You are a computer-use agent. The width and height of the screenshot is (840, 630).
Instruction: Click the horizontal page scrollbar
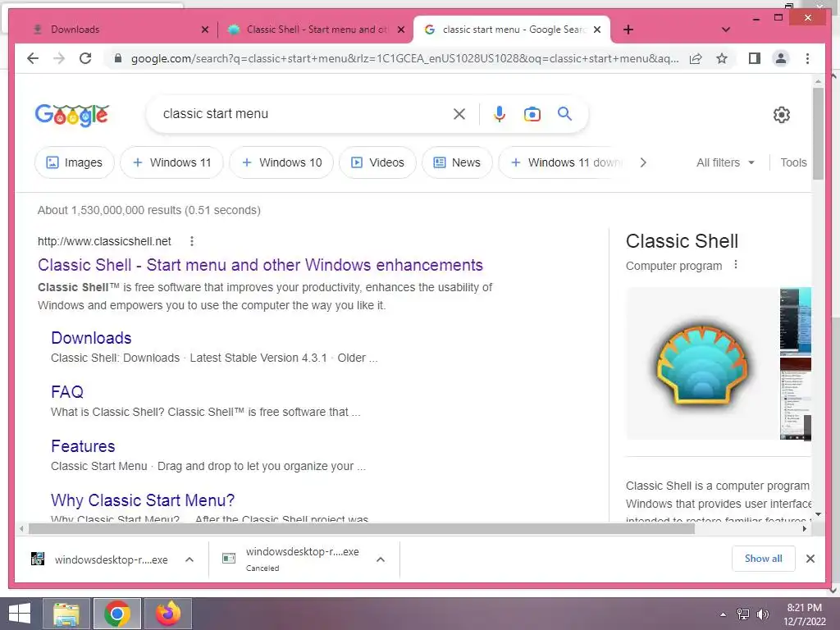tap(362, 529)
